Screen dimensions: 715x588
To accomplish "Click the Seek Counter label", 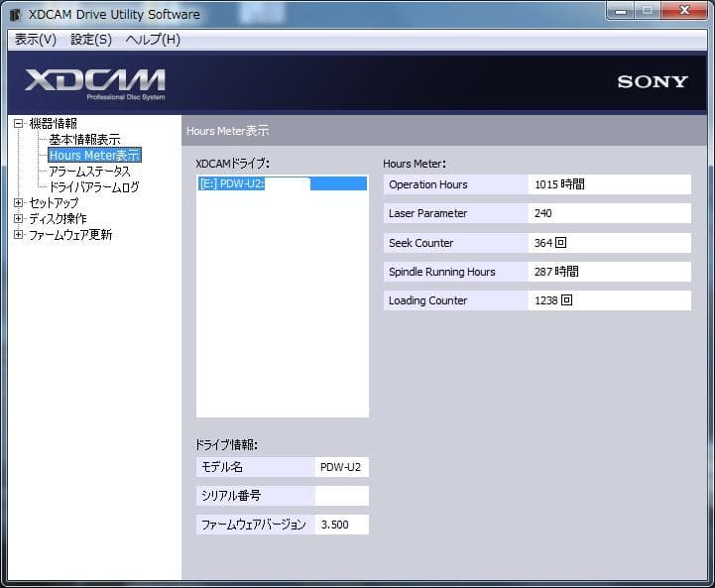I will pyautogui.click(x=420, y=243).
